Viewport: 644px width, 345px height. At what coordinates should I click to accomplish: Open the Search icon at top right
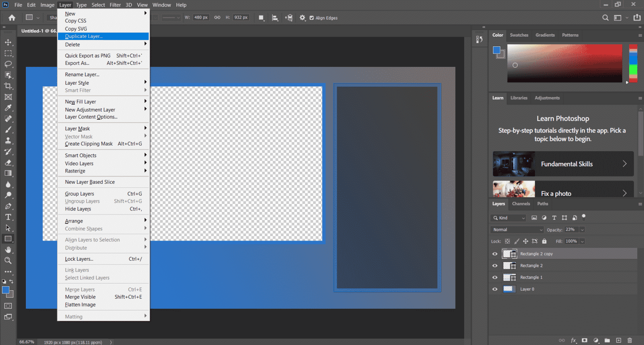pos(605,18)
